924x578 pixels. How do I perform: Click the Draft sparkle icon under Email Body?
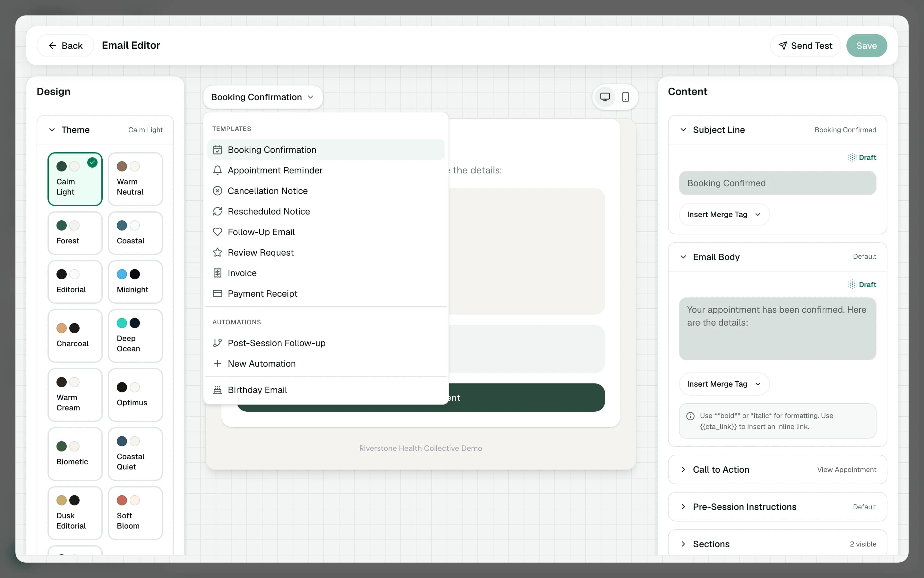pos(852,285)
